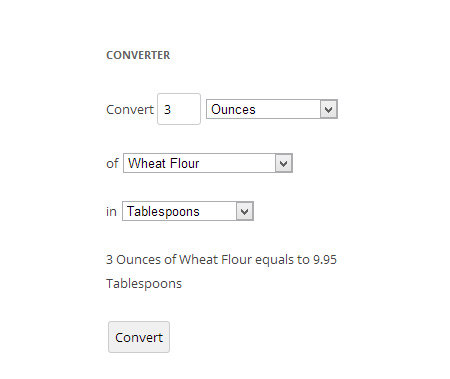Image resolution: width=450 pixels, height=379 pixels.
Task: Click the CONVERTER heading
Action: [138, 55]
